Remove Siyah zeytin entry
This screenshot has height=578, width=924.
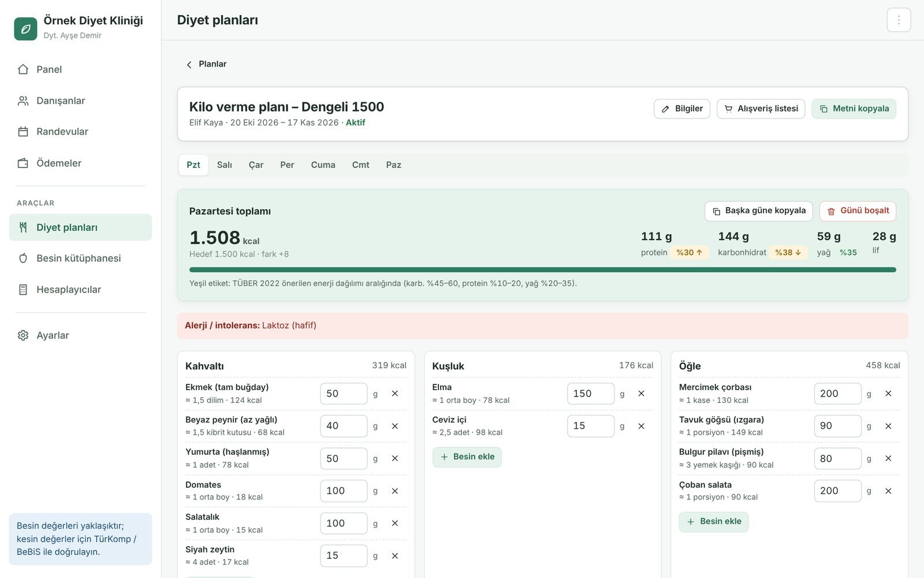tap(395, 555)
